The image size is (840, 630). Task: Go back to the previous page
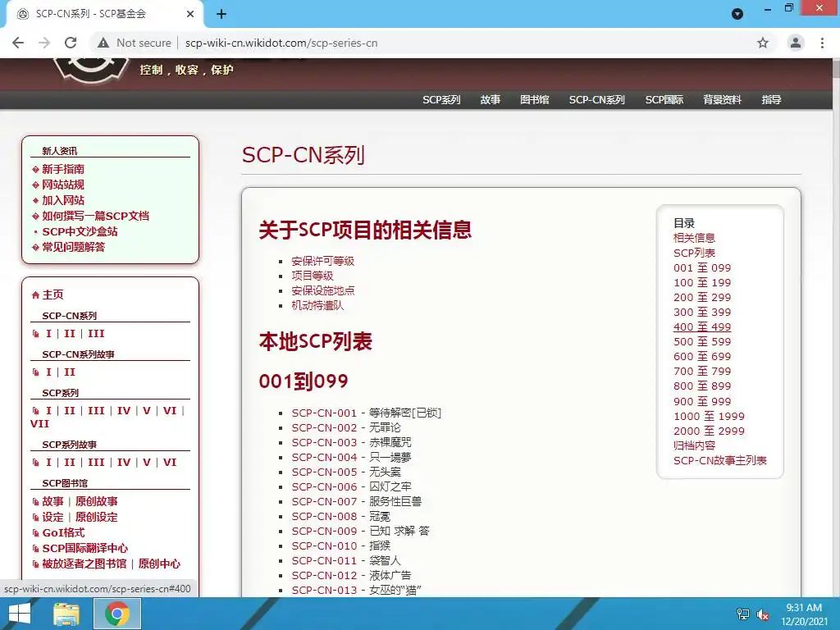(x=18, y=43)
